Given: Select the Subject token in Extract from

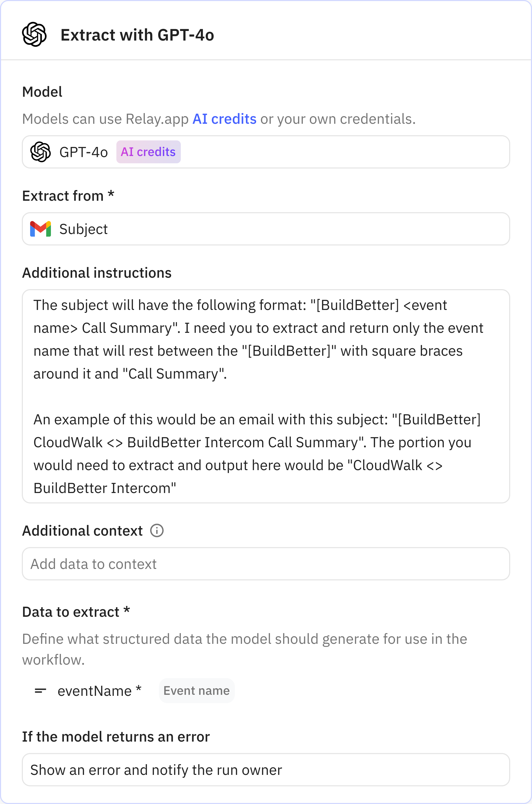Looking at the screenshot, I should pyautogui.click(x=83, y=229).
